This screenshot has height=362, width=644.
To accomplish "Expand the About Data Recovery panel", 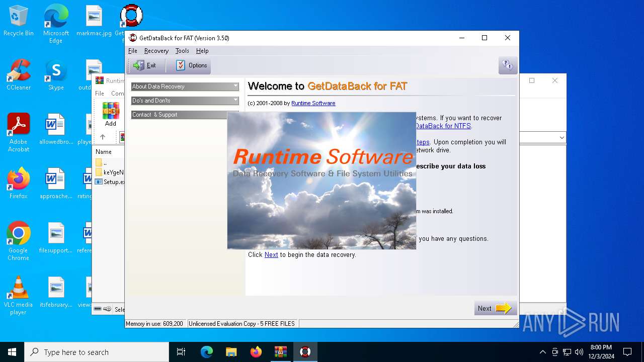I will [x=185, y=86].
